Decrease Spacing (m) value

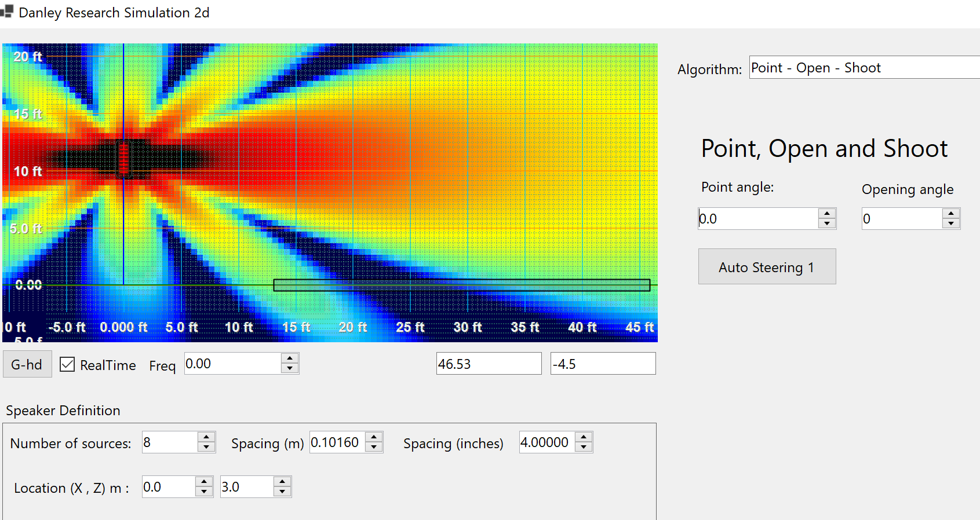(x=374, y=448)
